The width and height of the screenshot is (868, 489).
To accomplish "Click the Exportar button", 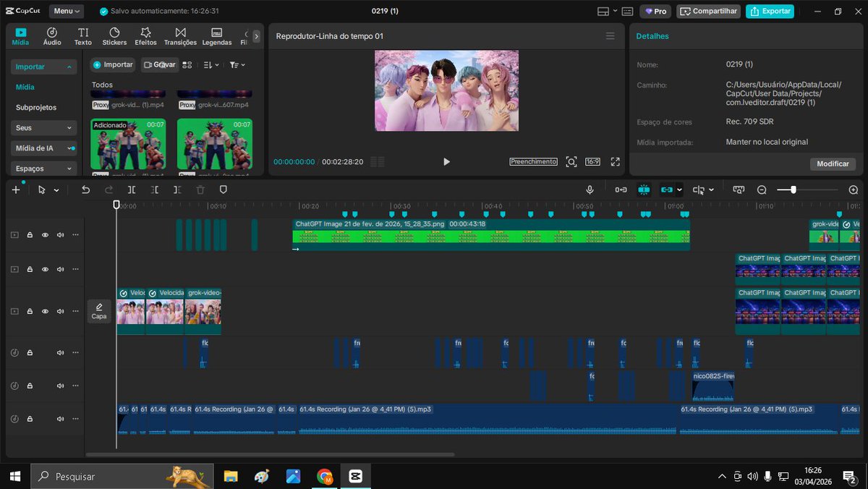I will [770, 12].
